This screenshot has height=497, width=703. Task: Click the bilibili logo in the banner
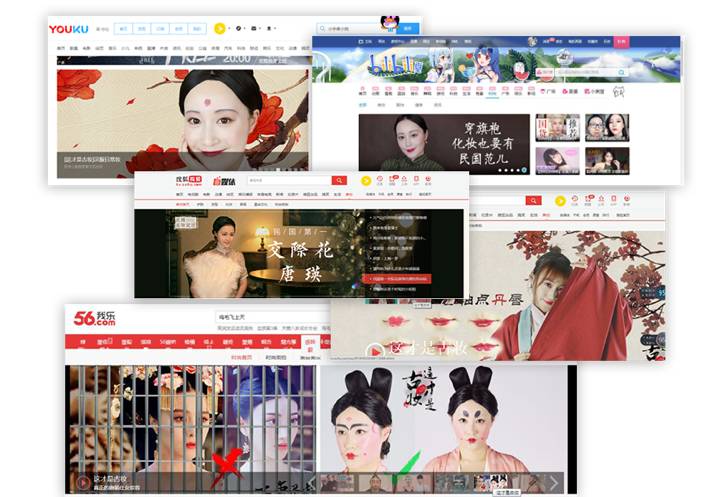(394, 67)
